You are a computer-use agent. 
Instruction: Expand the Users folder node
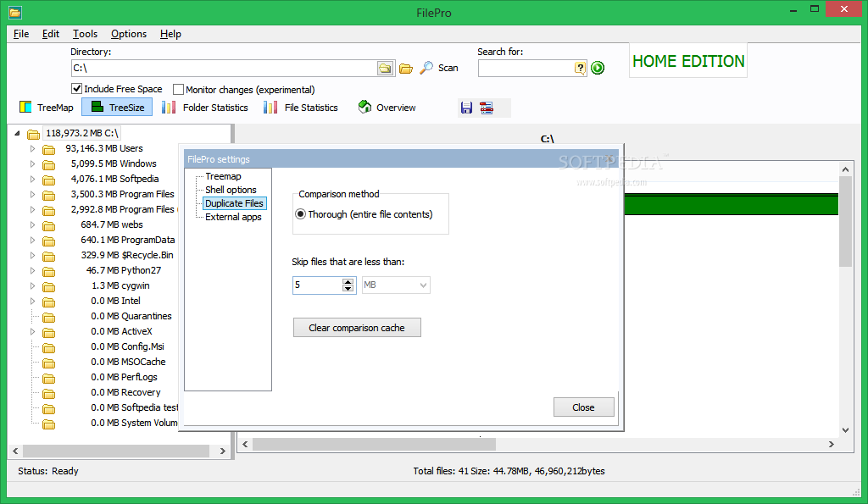pyautogui.click(x=32, y=148)
